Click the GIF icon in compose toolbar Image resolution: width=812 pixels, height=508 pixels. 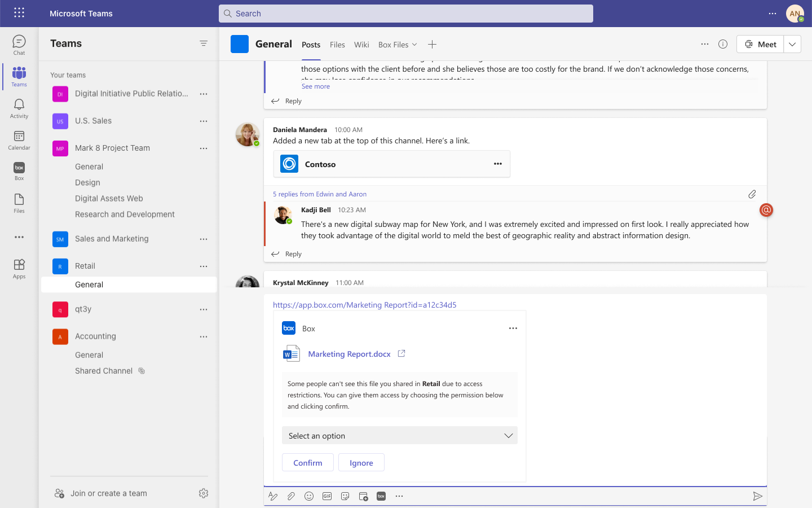point(327,496)
